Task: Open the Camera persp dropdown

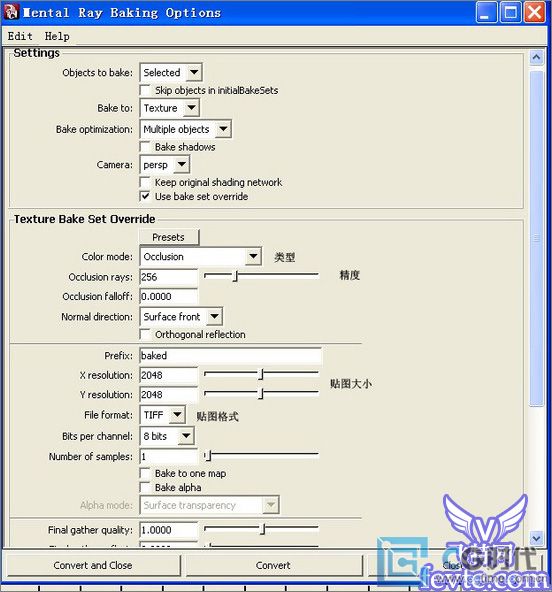Action: (x=165, y=165)
